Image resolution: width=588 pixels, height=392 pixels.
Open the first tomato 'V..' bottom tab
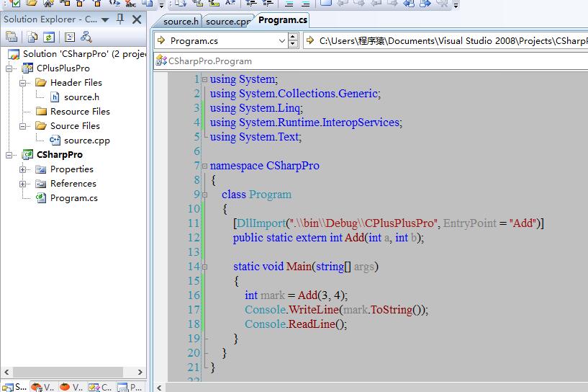pyautogui.click(x=42, y=387)
